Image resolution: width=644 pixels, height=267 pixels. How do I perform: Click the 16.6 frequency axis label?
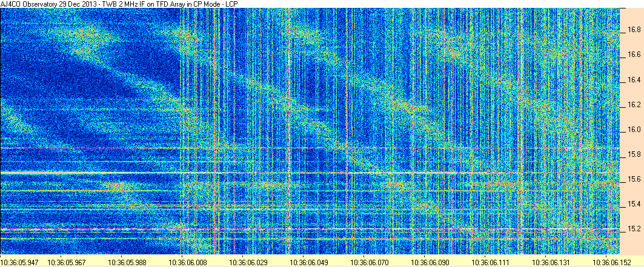point(634,55)
